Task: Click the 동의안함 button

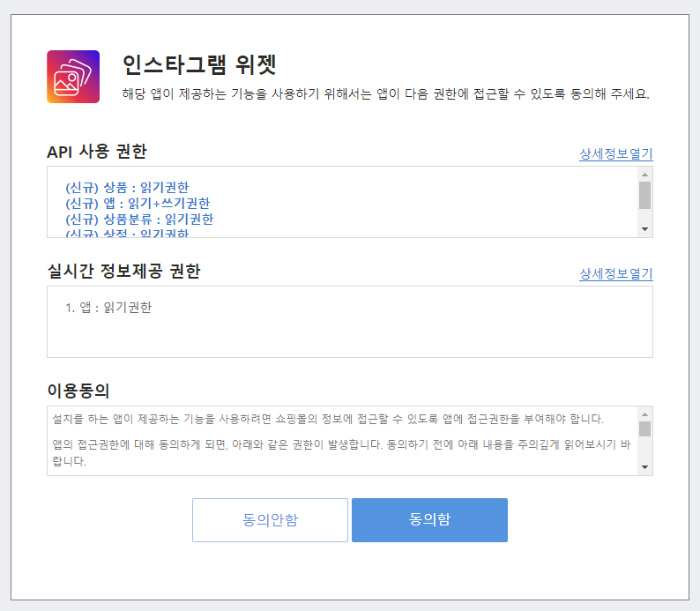Action: coord(270,520)
